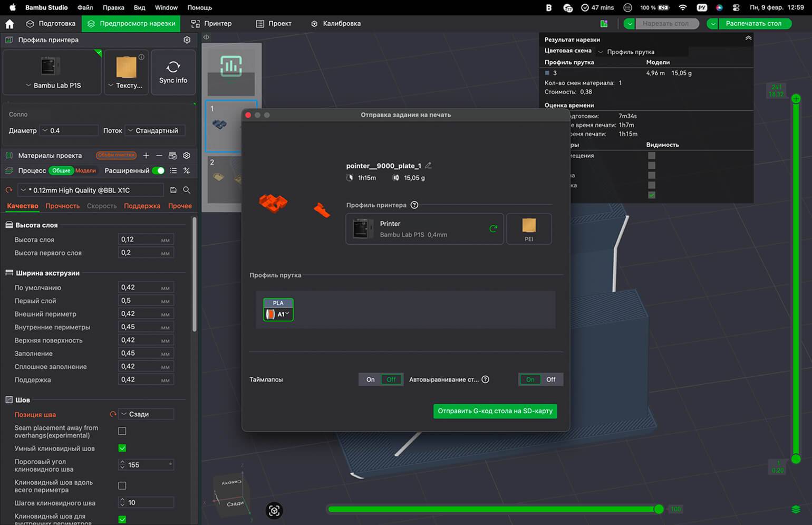Refresh the printer list in dialog
Image resolution: width=812 pixels, height=525 pixels.
493,228
